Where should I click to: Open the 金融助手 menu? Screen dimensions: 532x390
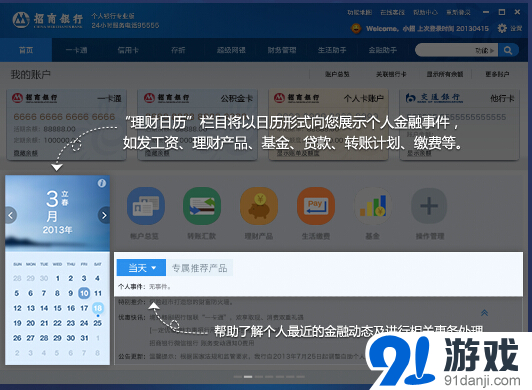click(383, 50)
